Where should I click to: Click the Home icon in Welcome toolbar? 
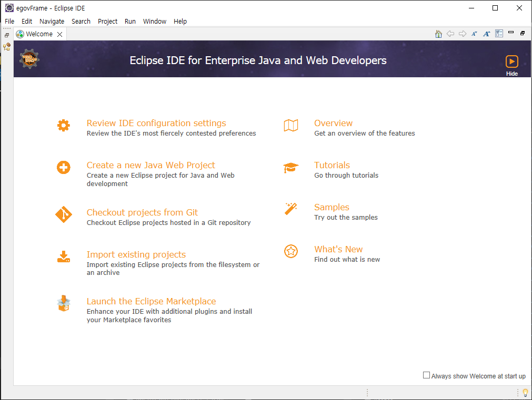pos(438,34)
